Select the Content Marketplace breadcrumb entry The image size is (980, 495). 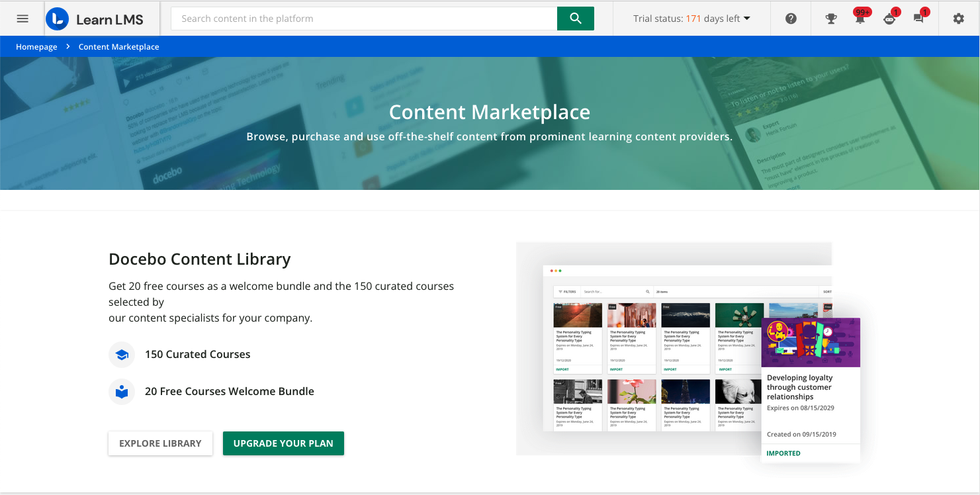coord(118,46)
